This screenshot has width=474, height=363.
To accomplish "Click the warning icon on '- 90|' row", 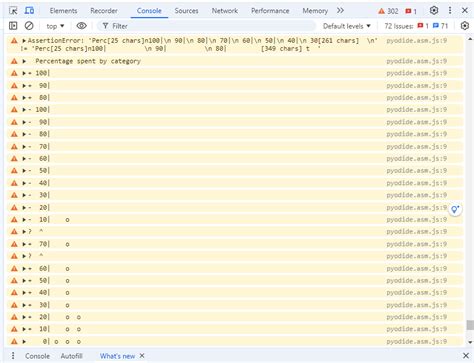I will [14, 122].
